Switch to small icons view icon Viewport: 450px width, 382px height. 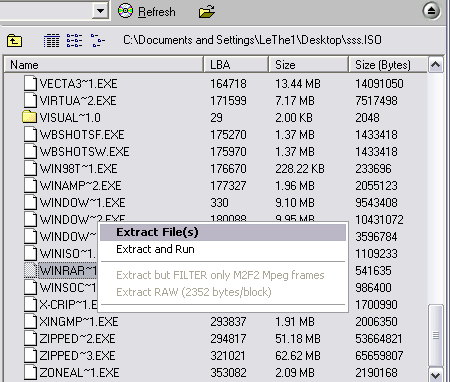(74, 41)
